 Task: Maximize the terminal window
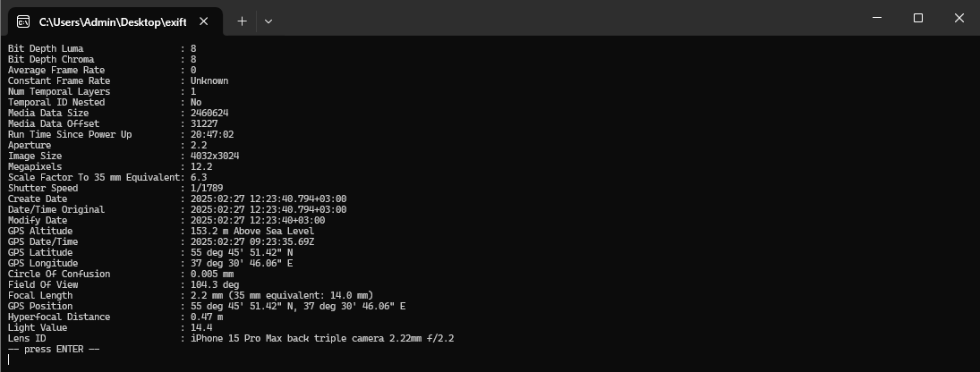coord(917,18)
